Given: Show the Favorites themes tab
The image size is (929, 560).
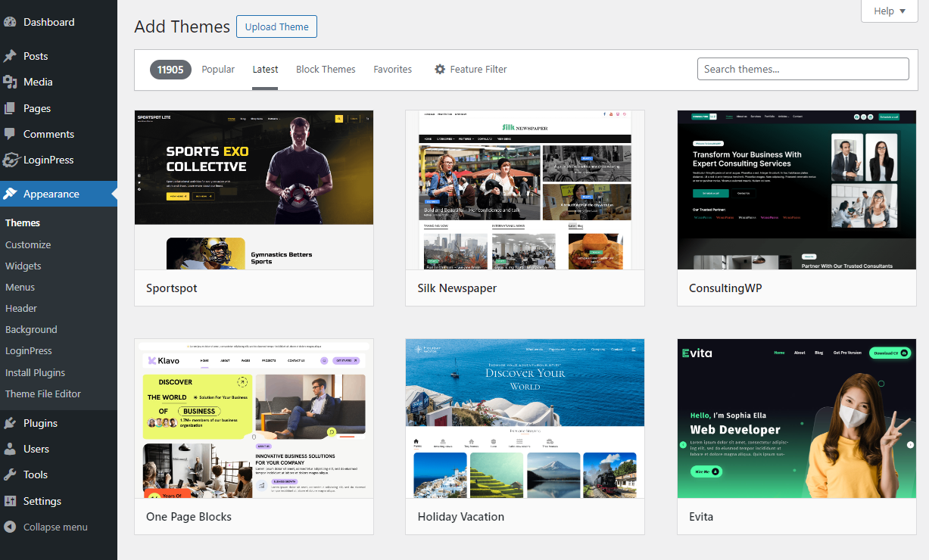Looking at the screenshot, I should 392,69.
